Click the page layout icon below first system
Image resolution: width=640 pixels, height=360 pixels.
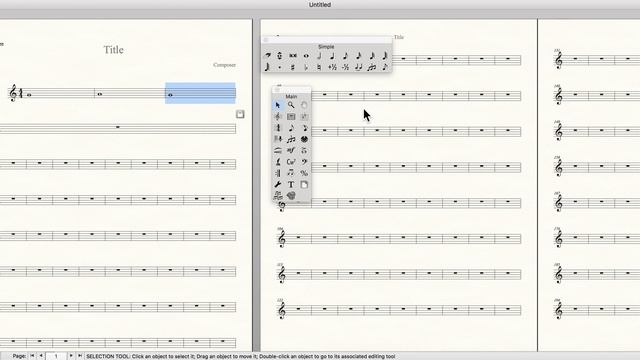240,114
